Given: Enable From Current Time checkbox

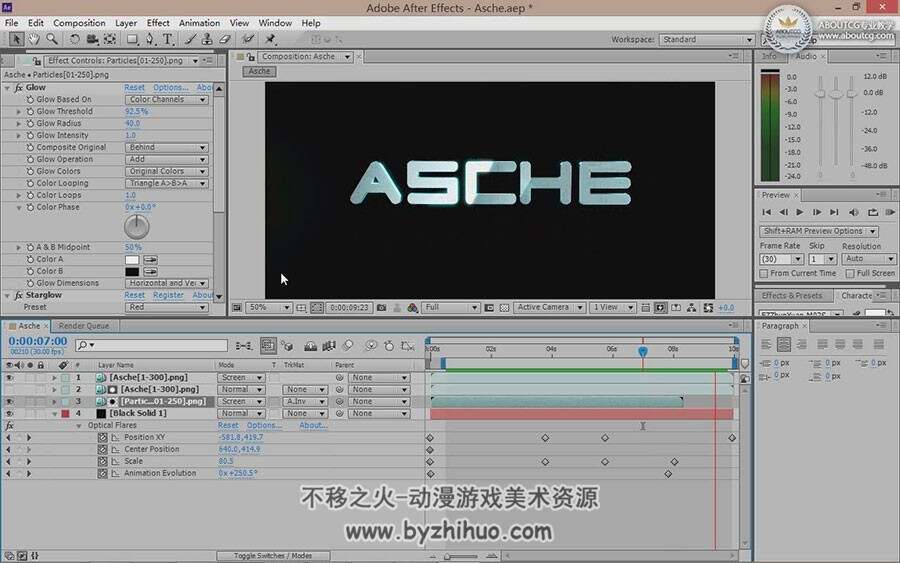Looking at the screenshot, I should pyautogui.click(x=764, y=274).
